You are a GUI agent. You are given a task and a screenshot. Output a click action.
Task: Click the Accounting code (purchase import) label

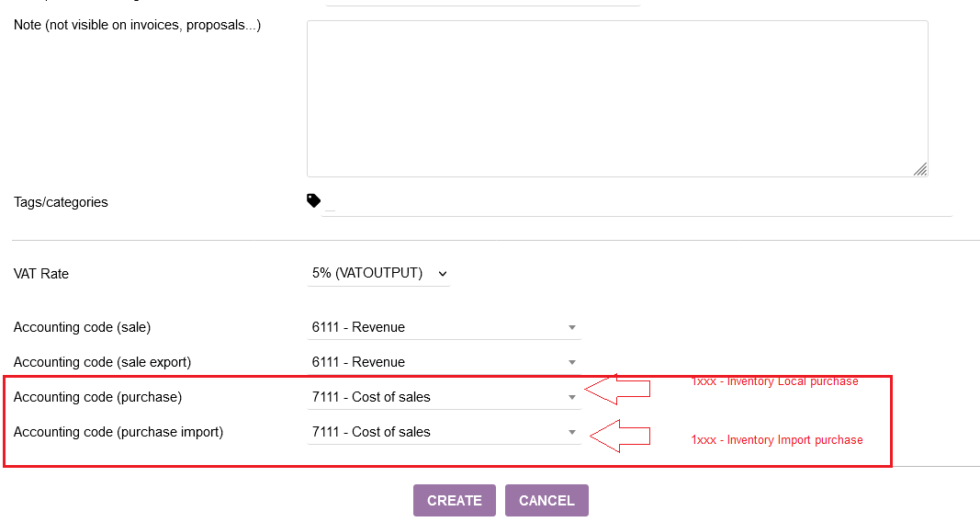point(118,432)
